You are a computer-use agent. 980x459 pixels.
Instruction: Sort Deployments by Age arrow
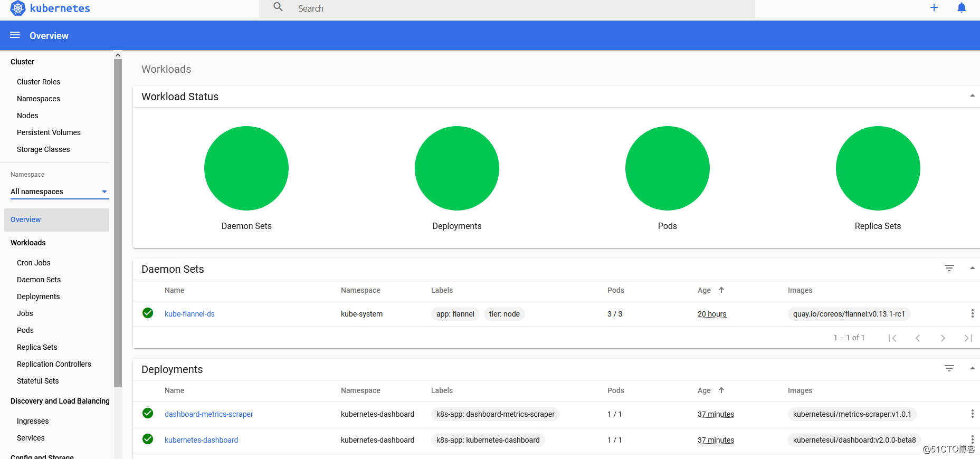tap(721, 390)
